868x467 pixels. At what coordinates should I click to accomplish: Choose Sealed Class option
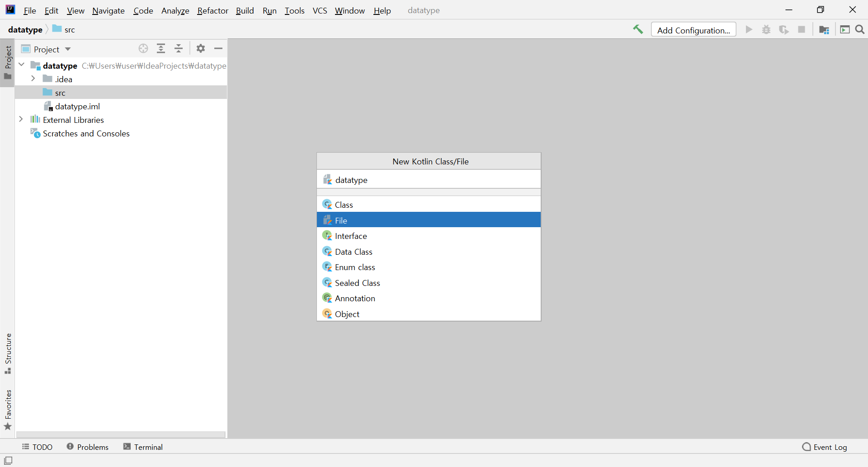click(x=429, y=283)
